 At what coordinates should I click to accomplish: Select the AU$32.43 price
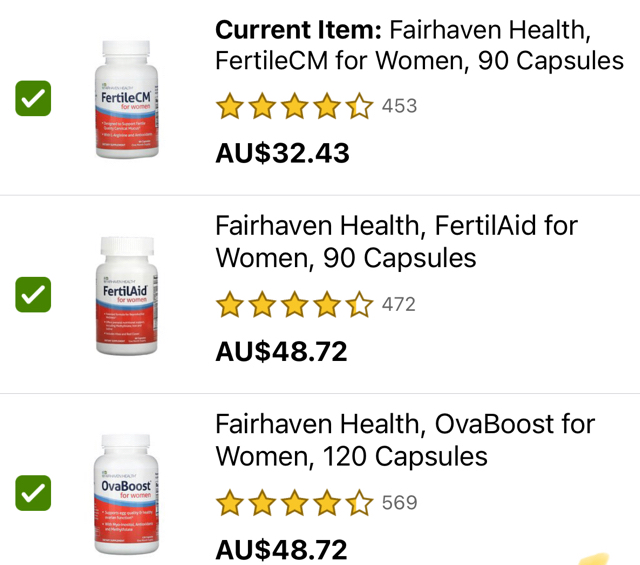point(282,153)
